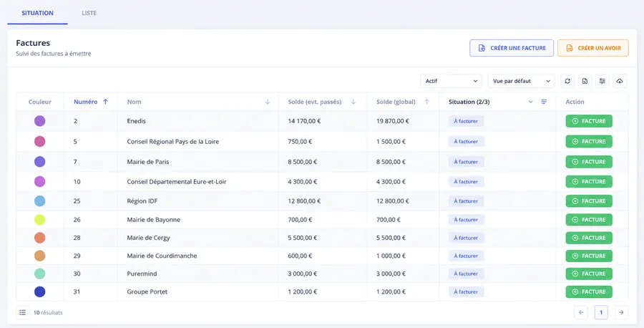Sort by Solde (evt. passés) arrow
Image resolution: width=644 pixels, height=328 pixels.
[x=353, y=102]
